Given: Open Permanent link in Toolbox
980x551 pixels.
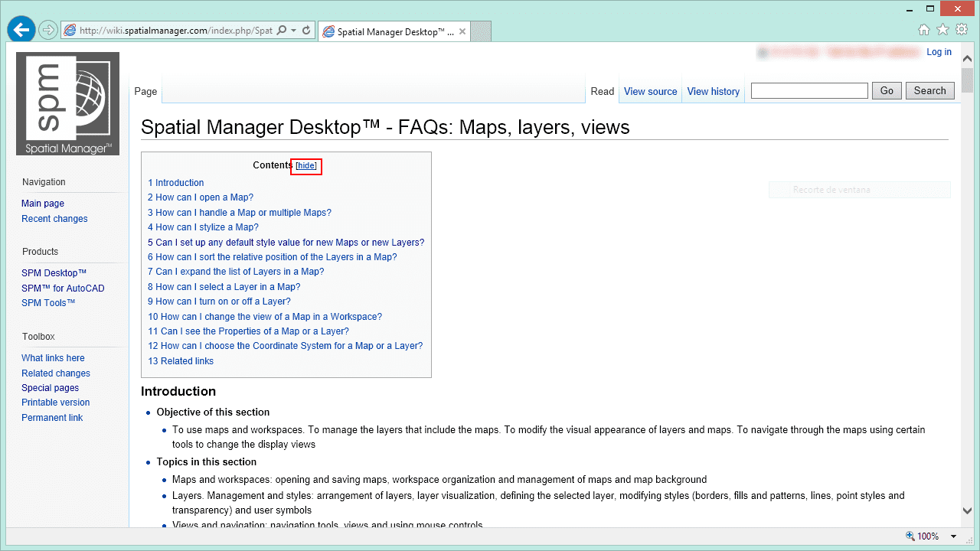Looking at the screenshot, I should point(52,418).
